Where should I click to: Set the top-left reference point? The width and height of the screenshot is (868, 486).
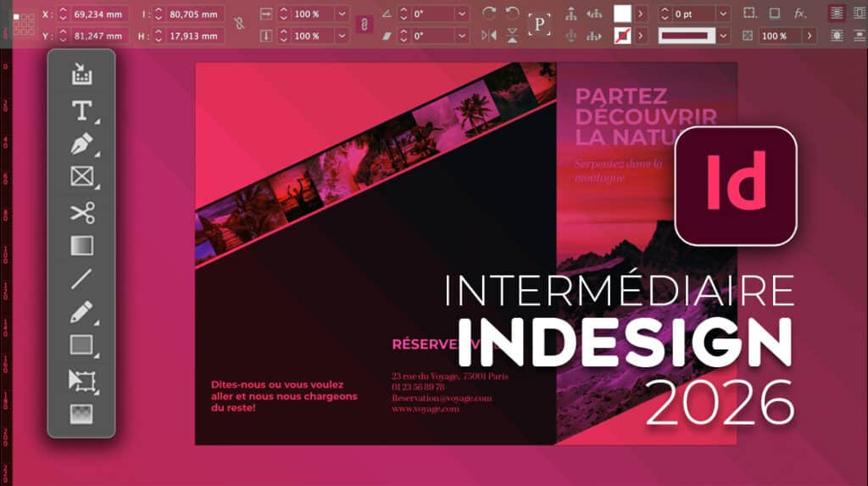coord(16,17)
